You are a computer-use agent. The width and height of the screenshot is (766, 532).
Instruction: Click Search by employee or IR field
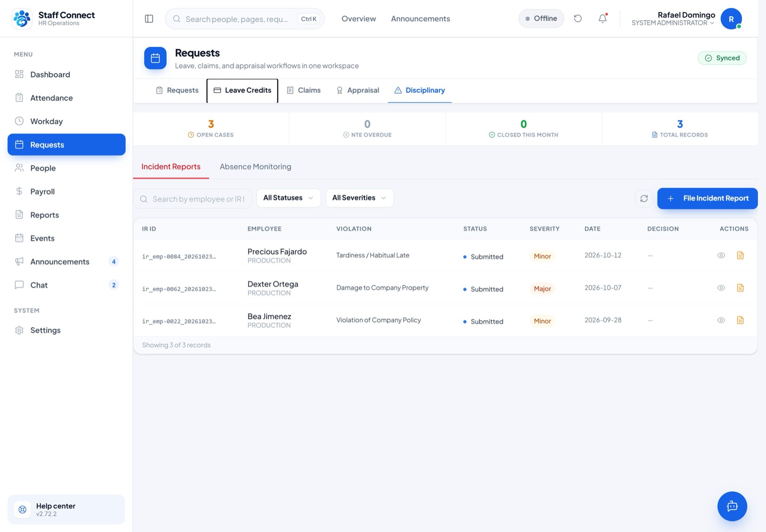[192, 199]
